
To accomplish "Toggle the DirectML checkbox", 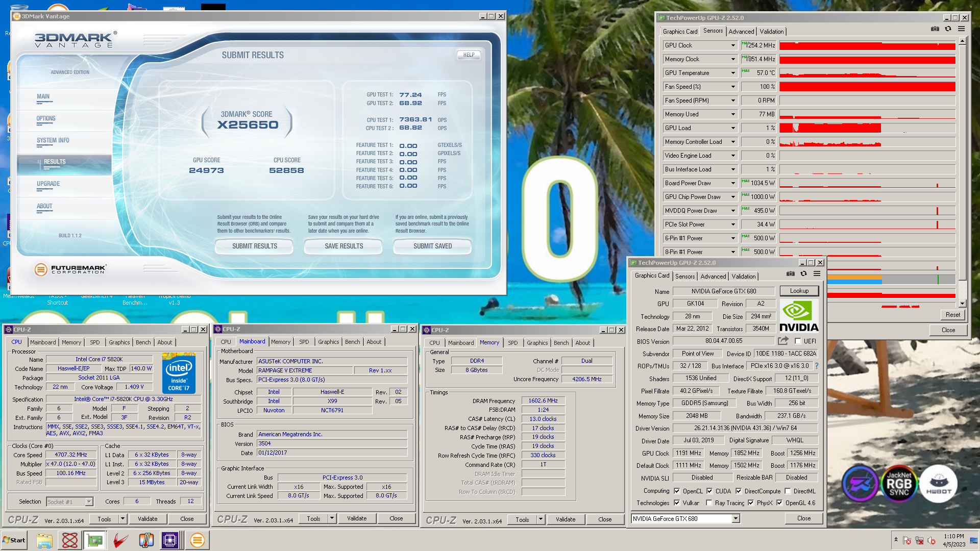I will click(x=788, y=491).
